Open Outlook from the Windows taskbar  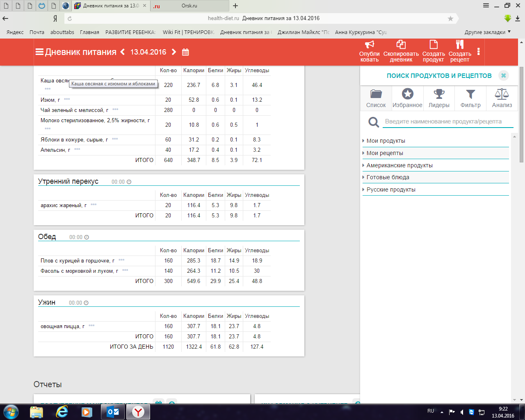113,412
